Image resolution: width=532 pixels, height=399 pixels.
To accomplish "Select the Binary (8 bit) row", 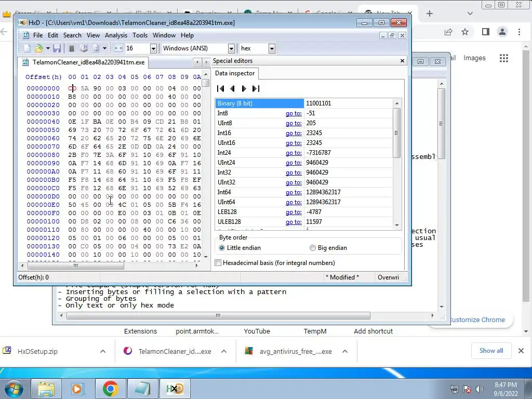I will pyautogui.click(x=304, y=103).
